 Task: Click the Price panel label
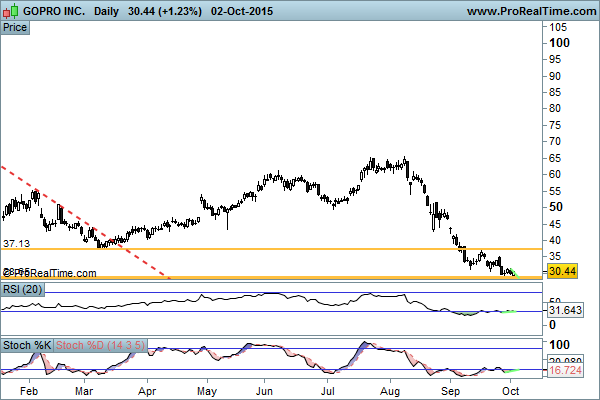[x=15, y=28]
